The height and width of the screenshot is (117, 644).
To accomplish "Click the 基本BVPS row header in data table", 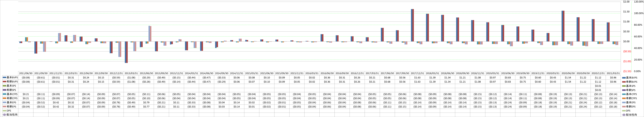I will coord(10,77).
